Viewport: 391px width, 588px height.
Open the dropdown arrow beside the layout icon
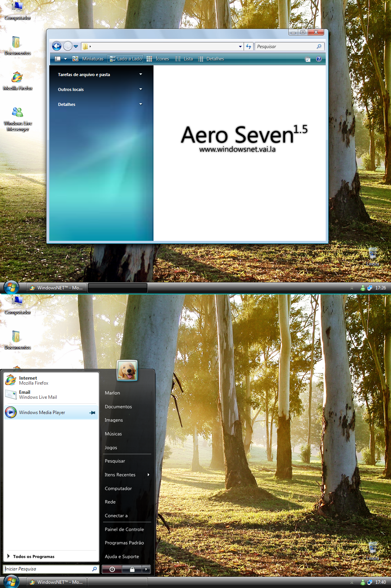(x=65, y=59)
